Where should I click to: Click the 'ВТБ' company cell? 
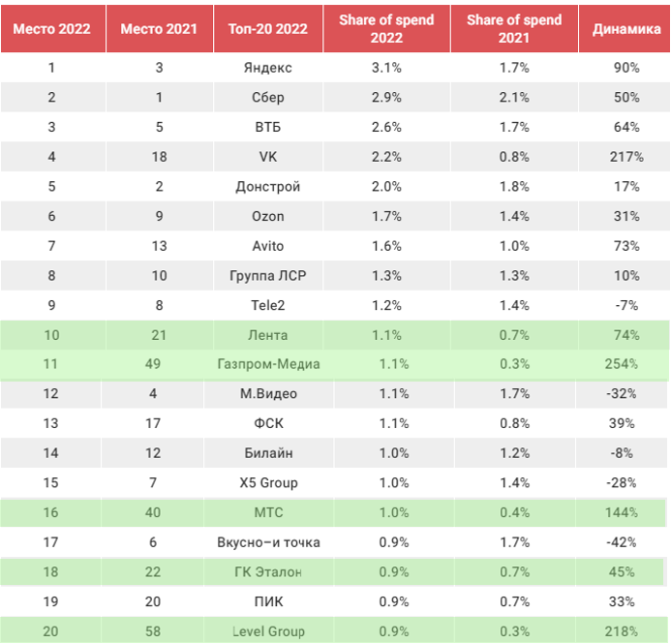(x=268, y=127)
